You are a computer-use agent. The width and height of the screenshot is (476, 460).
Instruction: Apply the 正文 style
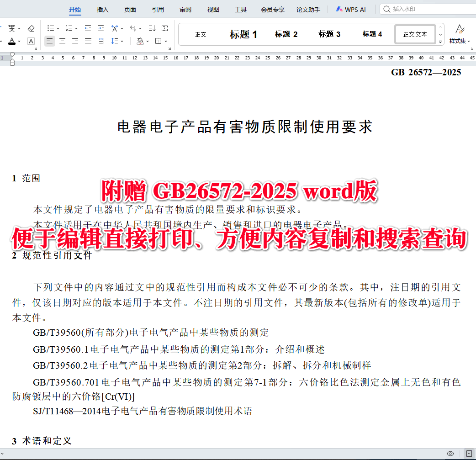pos(201,34)
